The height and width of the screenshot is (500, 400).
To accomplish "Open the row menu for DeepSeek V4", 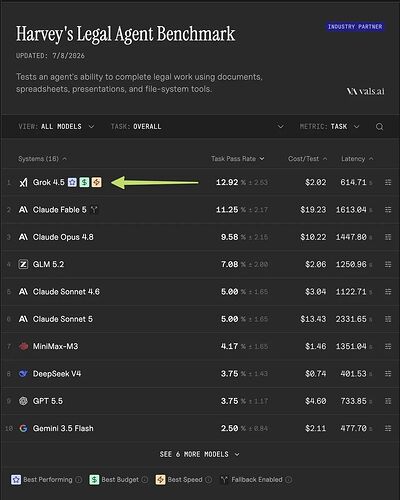I will pos(388,374).
